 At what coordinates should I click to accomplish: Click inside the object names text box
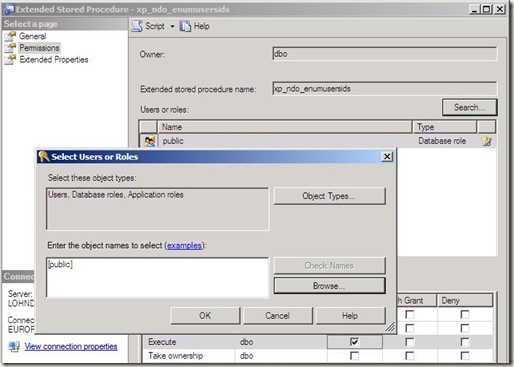pos(158,277)
